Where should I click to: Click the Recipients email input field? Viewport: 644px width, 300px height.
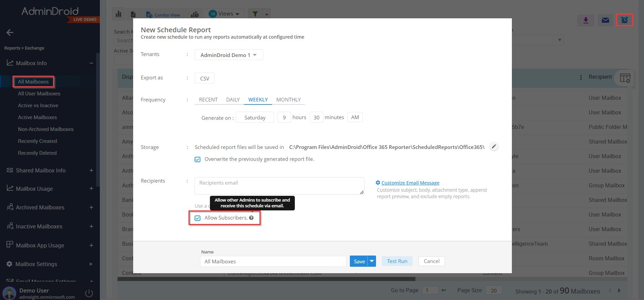pyautogui.click(x=279, y=186)
